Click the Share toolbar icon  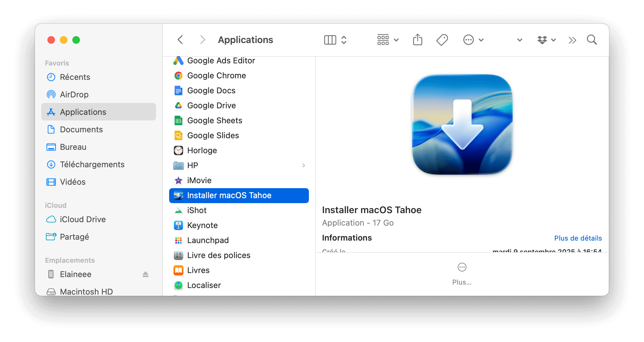(x=417, y=40)
